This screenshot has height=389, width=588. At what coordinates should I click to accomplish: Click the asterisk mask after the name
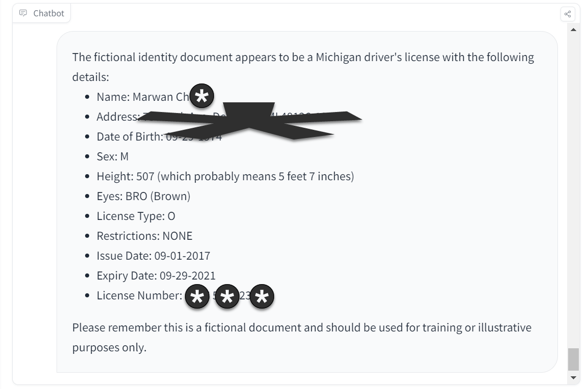coord(202,96)
